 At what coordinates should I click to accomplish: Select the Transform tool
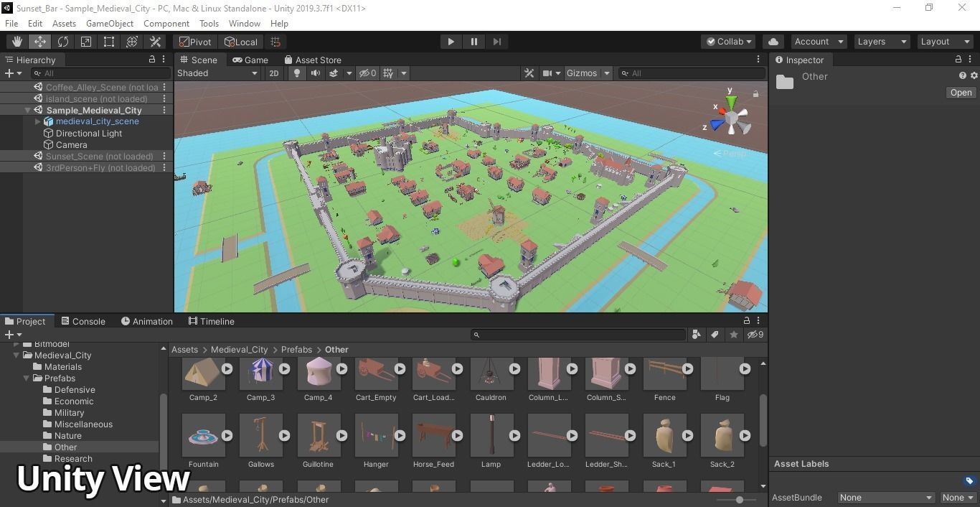tap(132, 42)
